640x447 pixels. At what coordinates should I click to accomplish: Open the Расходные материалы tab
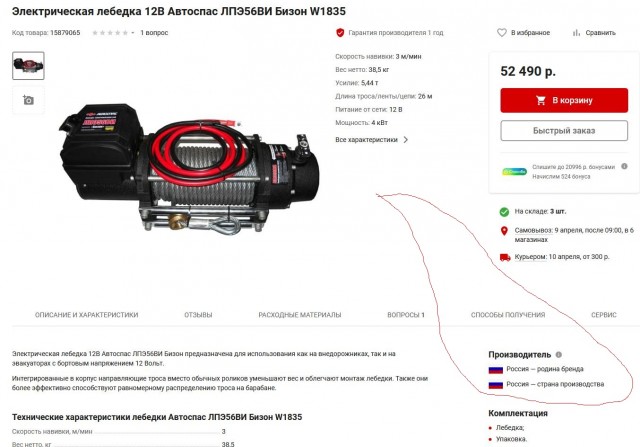click(x=300, y=315)
